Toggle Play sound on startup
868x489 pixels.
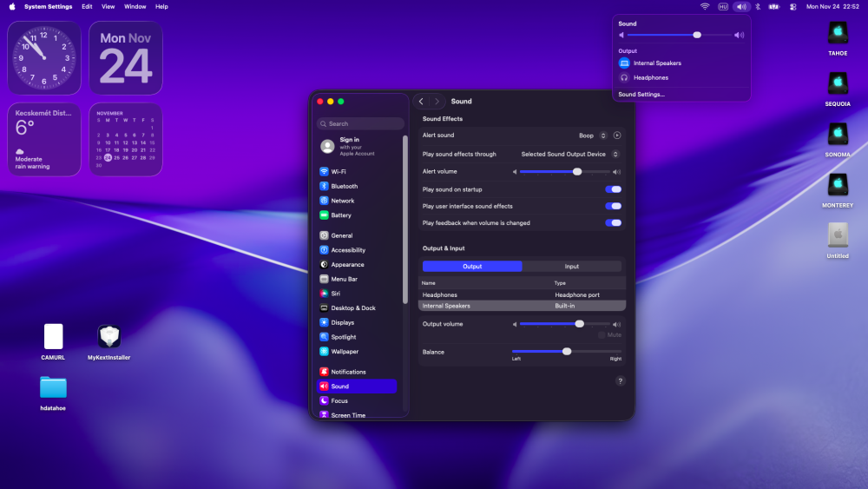[x=613, y=189]
